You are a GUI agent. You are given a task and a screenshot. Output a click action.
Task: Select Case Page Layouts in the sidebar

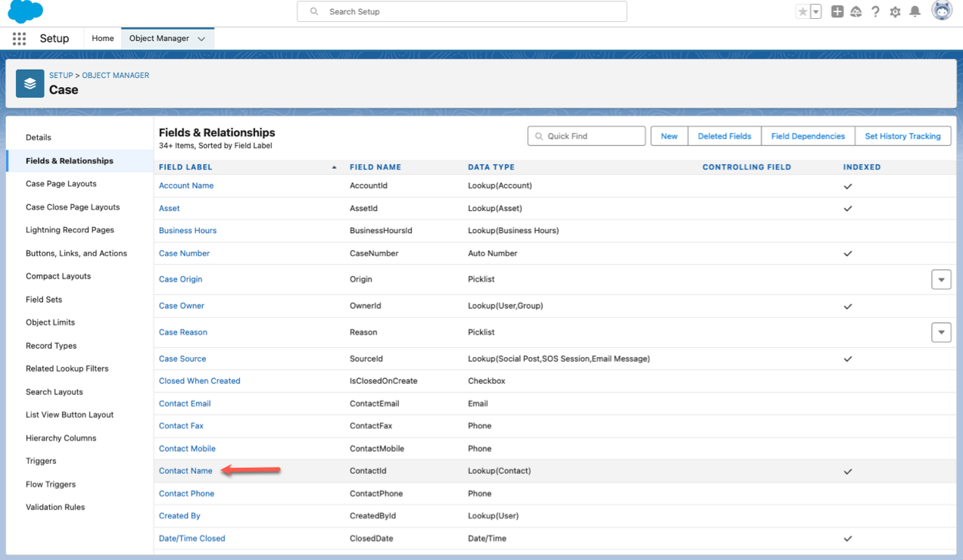(61, 184)
